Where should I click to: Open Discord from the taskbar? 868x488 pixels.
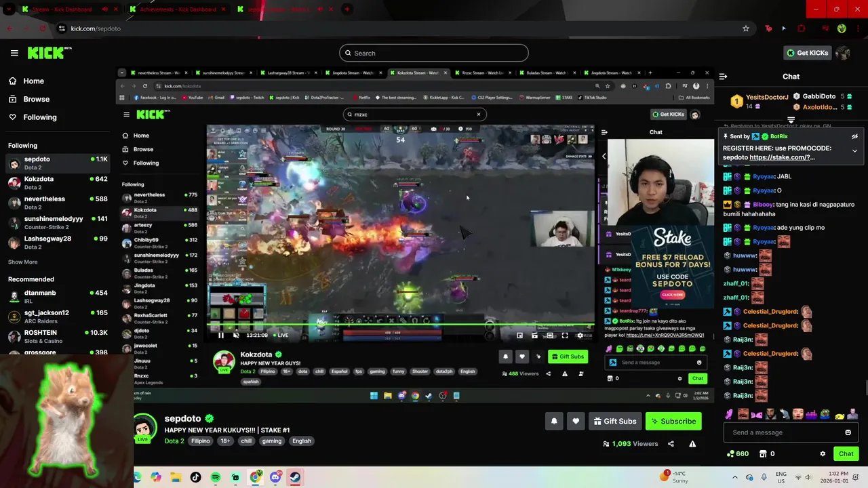[x=275, y=477]
